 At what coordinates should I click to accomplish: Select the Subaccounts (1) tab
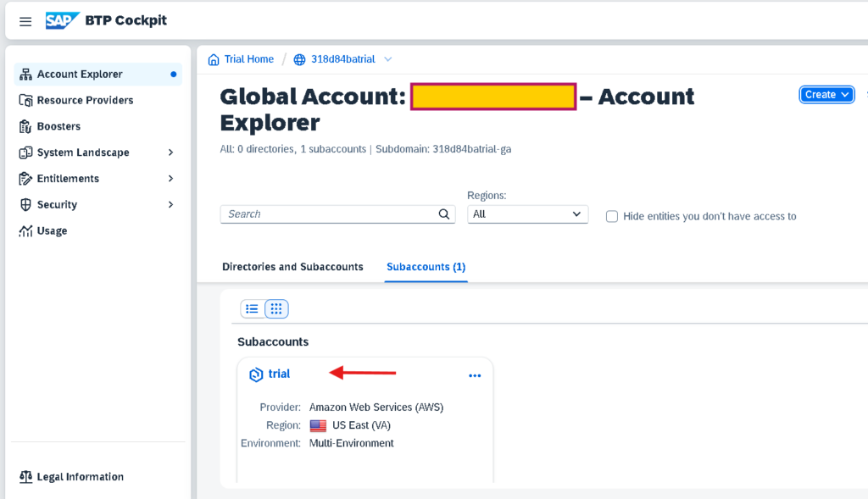point(426,267)
